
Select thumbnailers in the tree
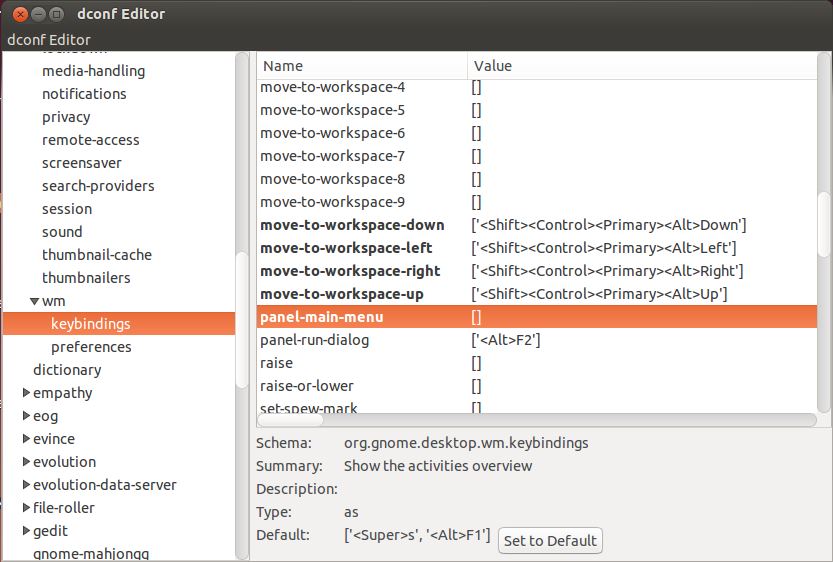coord(86,278)
